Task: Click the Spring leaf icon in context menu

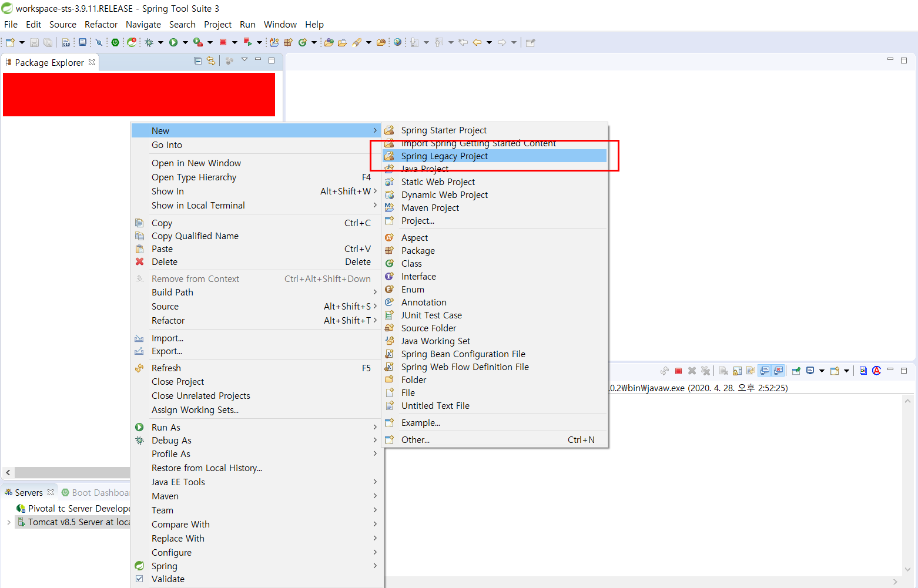Action: (140, 566)
